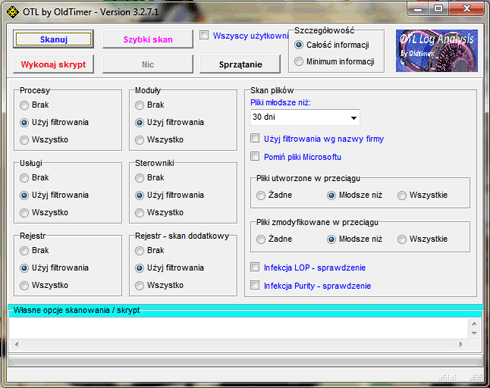Click the greyed-out Nic button
This screenshot has width=490, height=388.
click(x=148, y=64)
